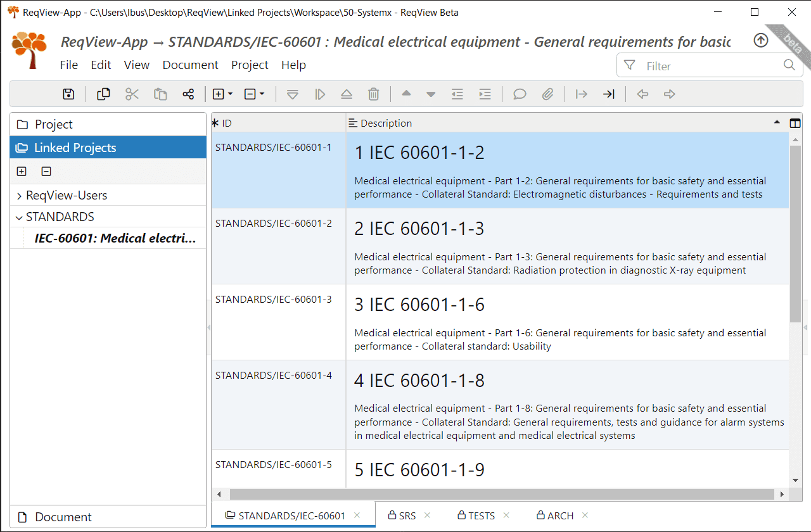Open the Document menu

pyautogui.click(x=190, y=65)
